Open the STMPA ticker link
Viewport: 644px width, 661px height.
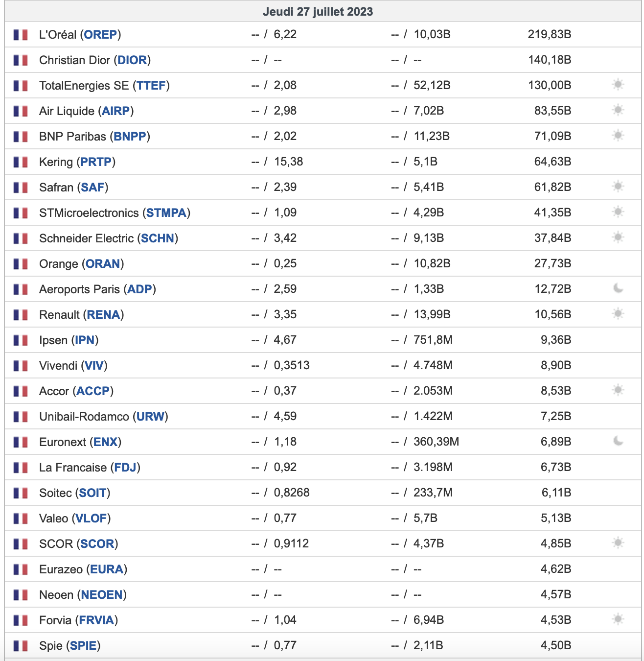pos(166,213)
